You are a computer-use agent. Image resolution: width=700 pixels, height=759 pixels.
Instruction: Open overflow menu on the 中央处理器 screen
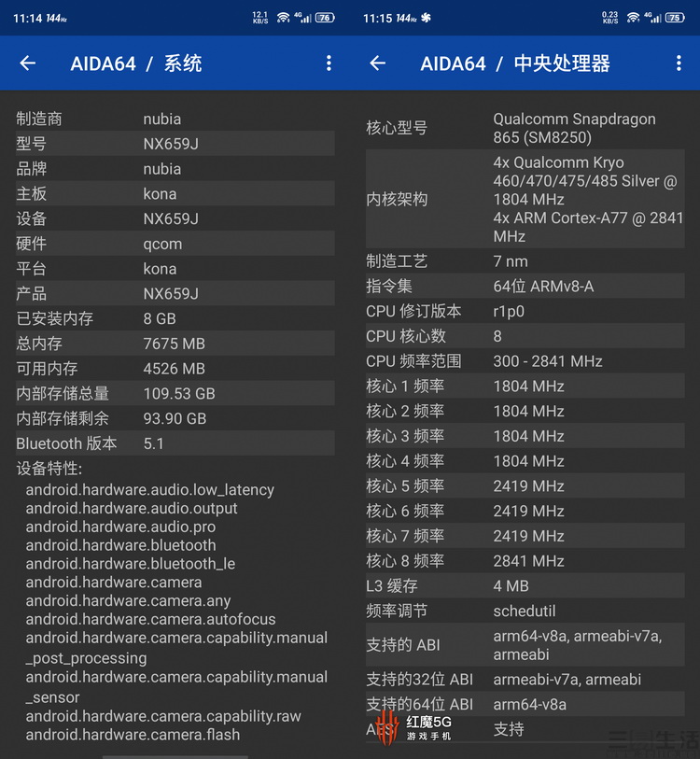[x=679, y=63]
